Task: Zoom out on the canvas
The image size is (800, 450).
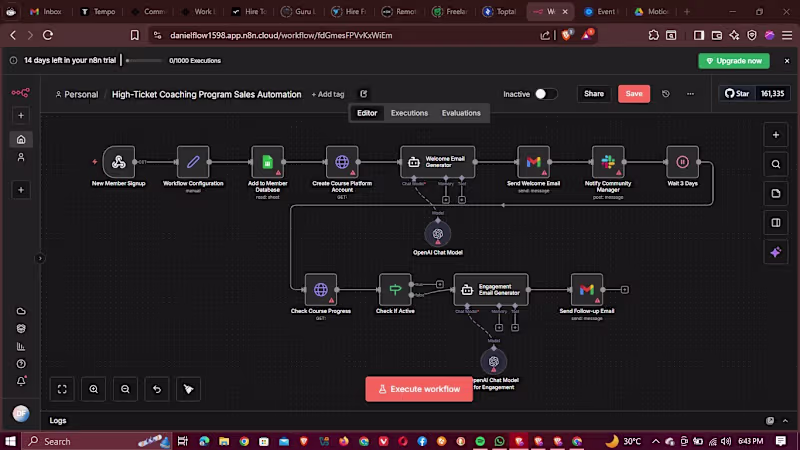Action: coord(126,389)
